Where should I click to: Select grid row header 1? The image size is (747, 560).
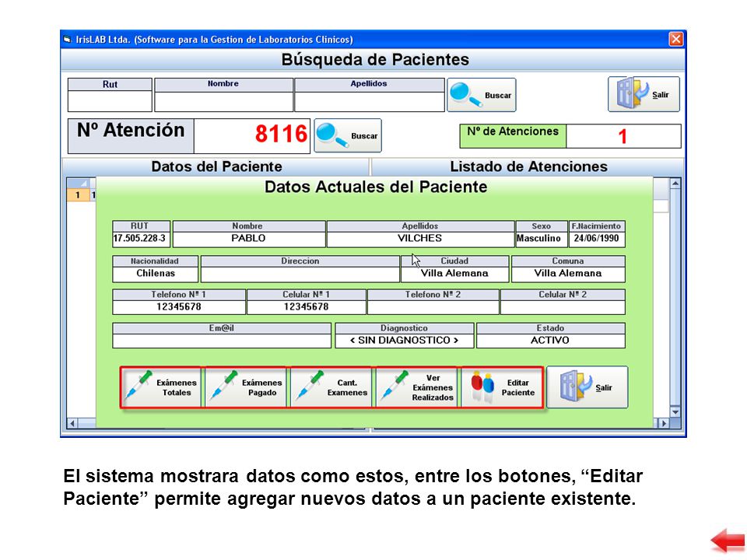tap(78, 195)
